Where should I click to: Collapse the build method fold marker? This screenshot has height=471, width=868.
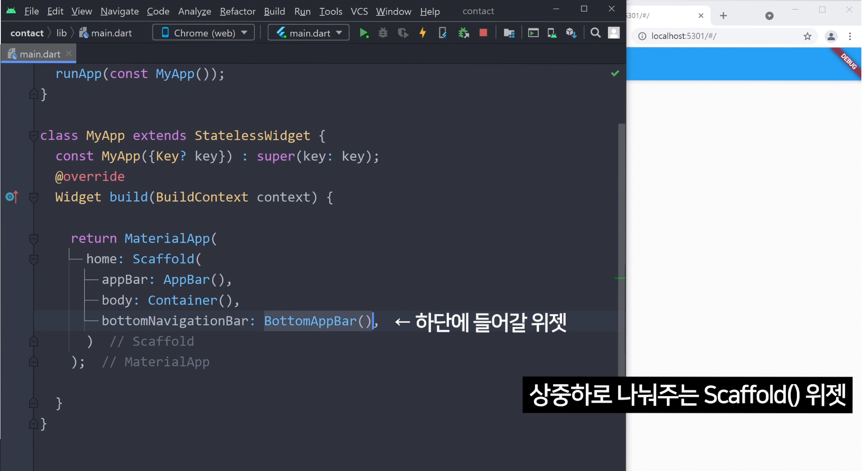(34, 197)
